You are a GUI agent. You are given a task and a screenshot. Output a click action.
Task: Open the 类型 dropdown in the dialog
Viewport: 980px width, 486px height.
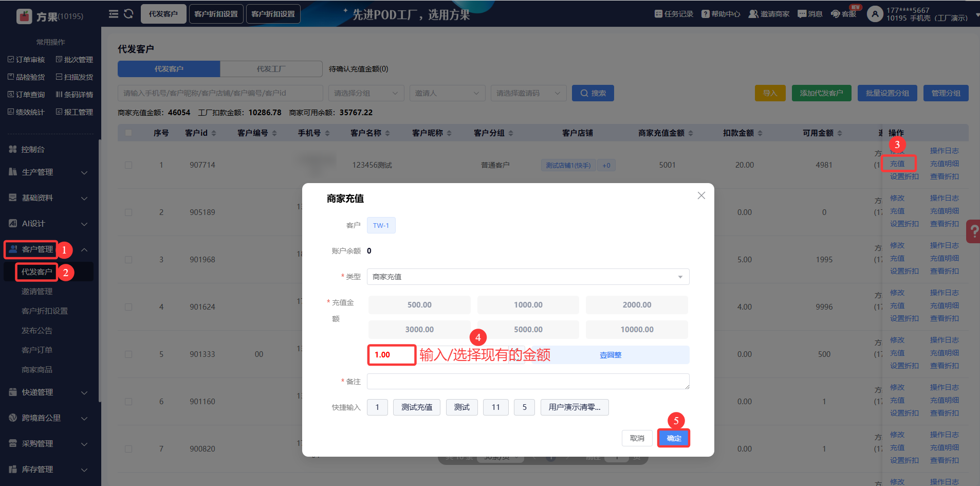coord(528,277)
